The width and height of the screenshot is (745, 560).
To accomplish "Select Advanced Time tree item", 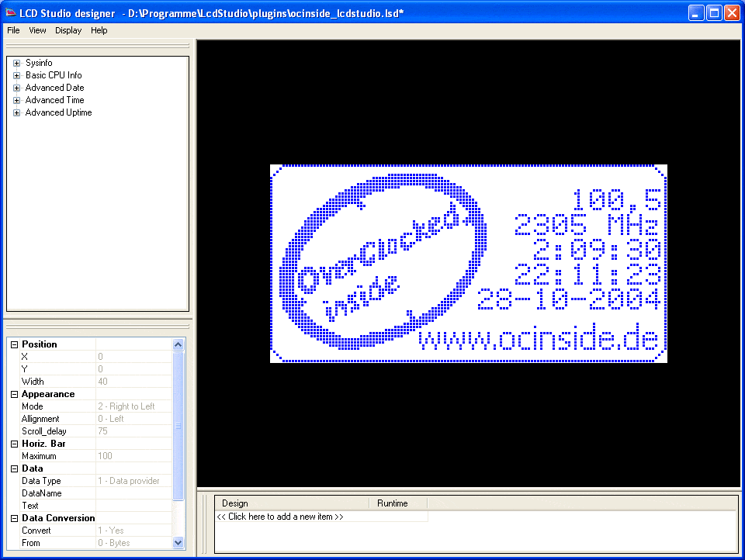I will pyautogui.click(x=54, y=100).
